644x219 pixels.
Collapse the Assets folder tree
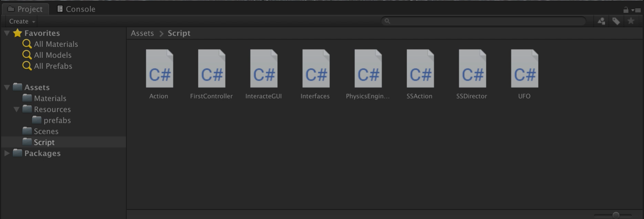[7, 87]
